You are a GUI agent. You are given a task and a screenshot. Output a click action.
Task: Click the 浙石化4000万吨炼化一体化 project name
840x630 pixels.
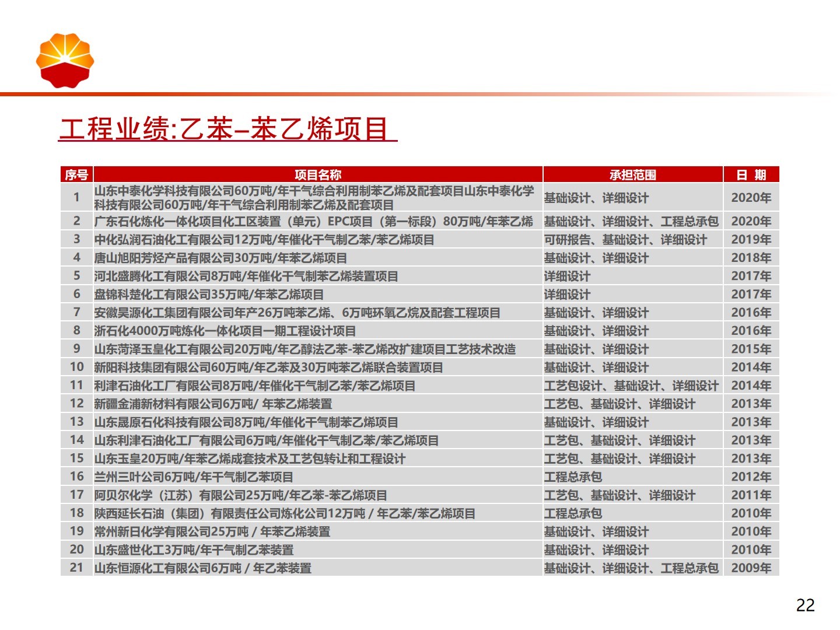[225, 331]
